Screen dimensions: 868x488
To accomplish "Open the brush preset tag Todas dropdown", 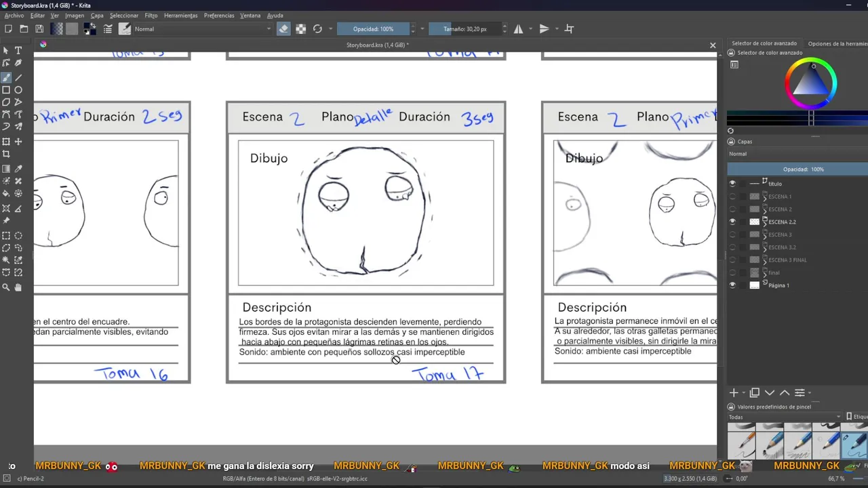I will (x=785, y=417).
